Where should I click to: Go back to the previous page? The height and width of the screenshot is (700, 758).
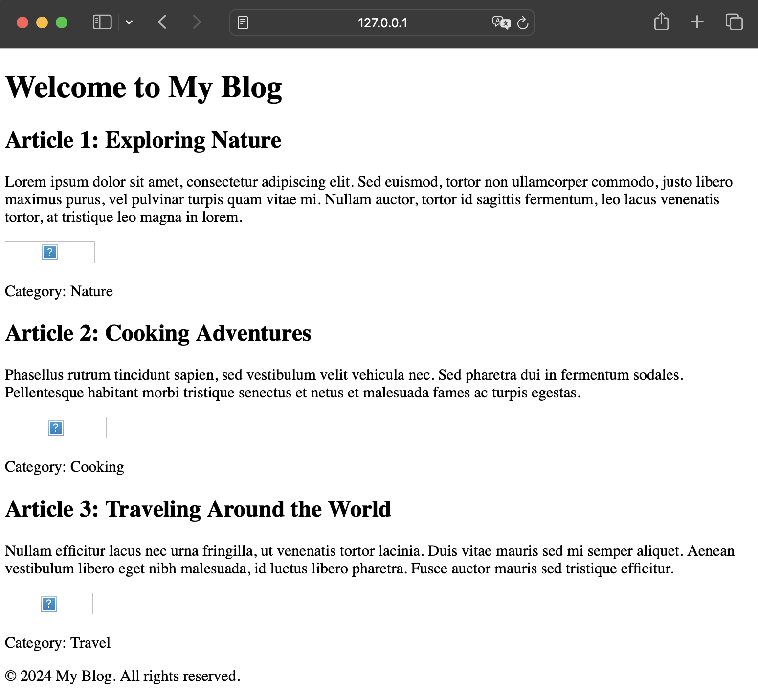click(x=162, y=22)
